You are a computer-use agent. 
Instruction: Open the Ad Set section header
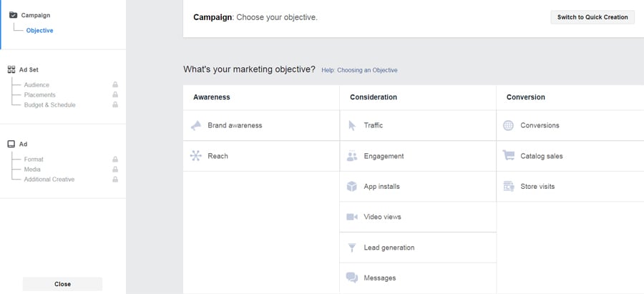tap(29, 70)
